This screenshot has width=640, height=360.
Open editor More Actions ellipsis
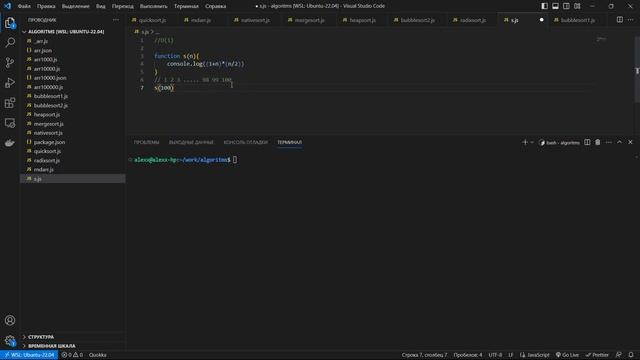(631, 20)
